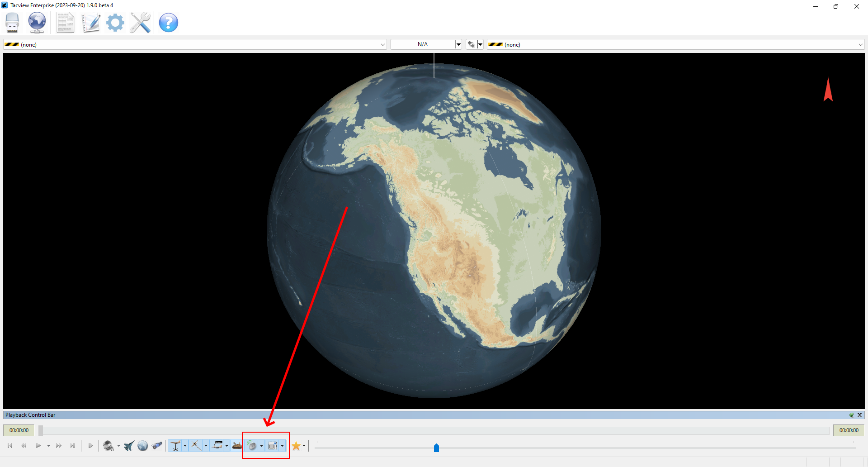Click the rewind button
The image size is (868, 467).
click(24, 446)
